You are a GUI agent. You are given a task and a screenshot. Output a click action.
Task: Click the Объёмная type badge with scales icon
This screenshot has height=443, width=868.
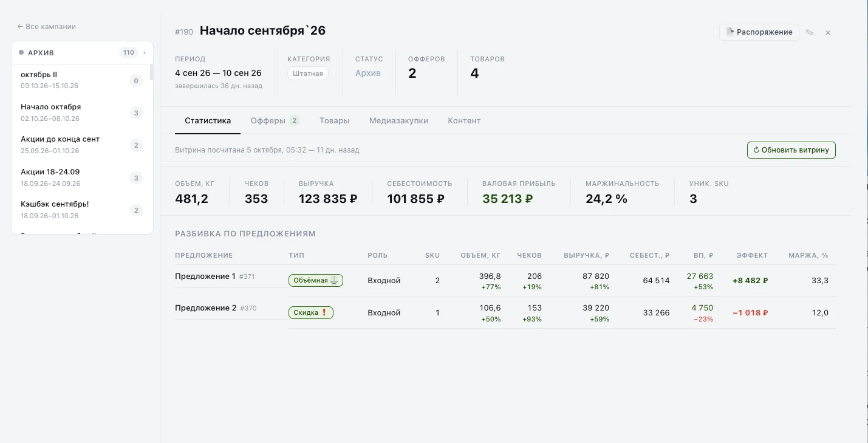click(316, 280)
